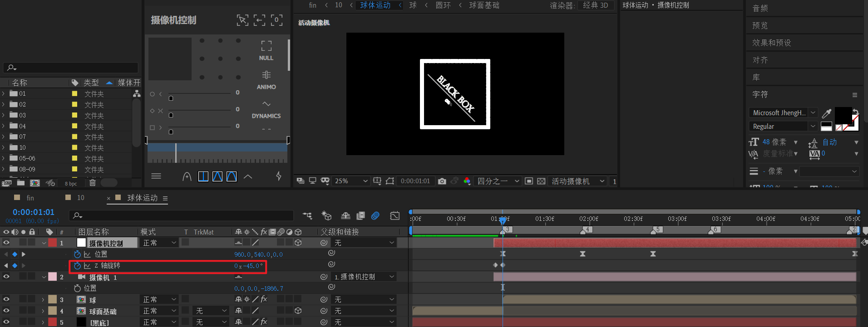Open the 效果和预设 panel
868x327 pixels.
click(771, 43)
